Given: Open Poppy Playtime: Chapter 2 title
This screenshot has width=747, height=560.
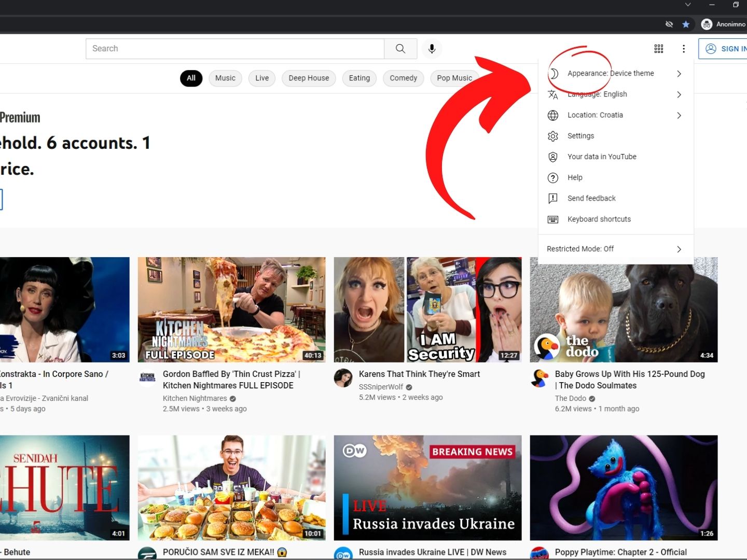Looking at the screenshot, I should 621,552.
